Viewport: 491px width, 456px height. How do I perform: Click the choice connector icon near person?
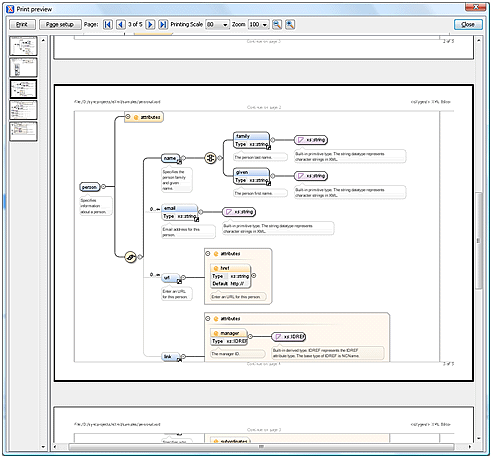pyautogui.click(x=131, y=257)
